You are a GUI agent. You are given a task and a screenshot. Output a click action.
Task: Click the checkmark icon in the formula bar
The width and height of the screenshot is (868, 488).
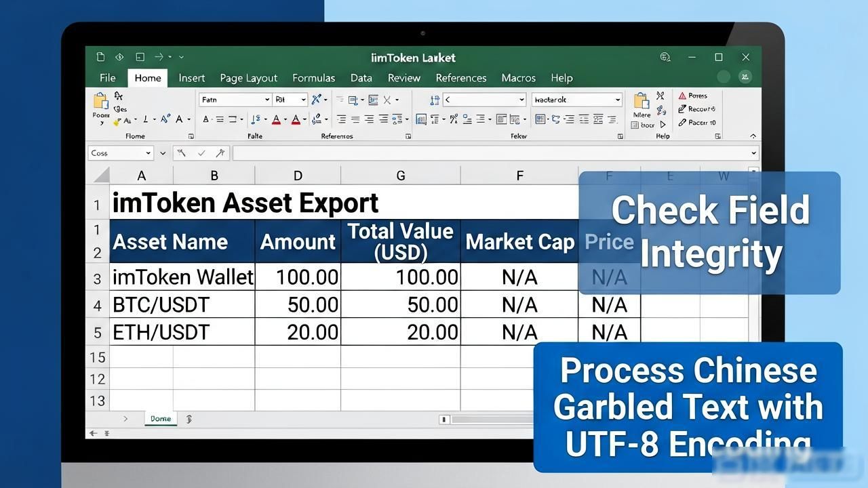pyautogui.click(x=201, y=153)
